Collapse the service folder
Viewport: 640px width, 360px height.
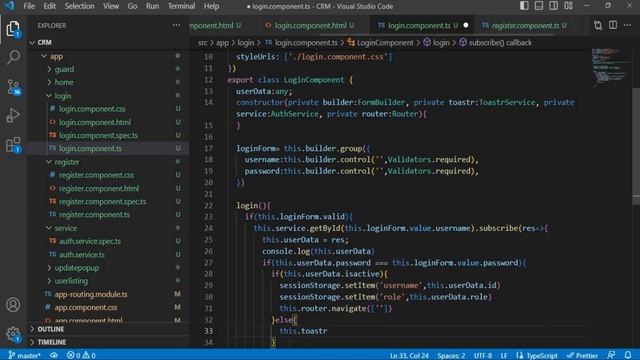coord(108,228)
